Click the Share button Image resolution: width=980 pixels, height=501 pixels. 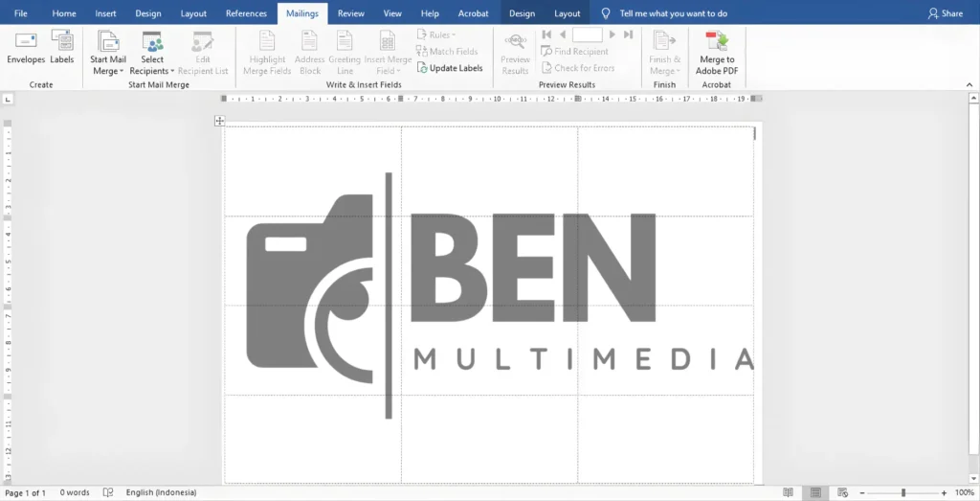945,13
